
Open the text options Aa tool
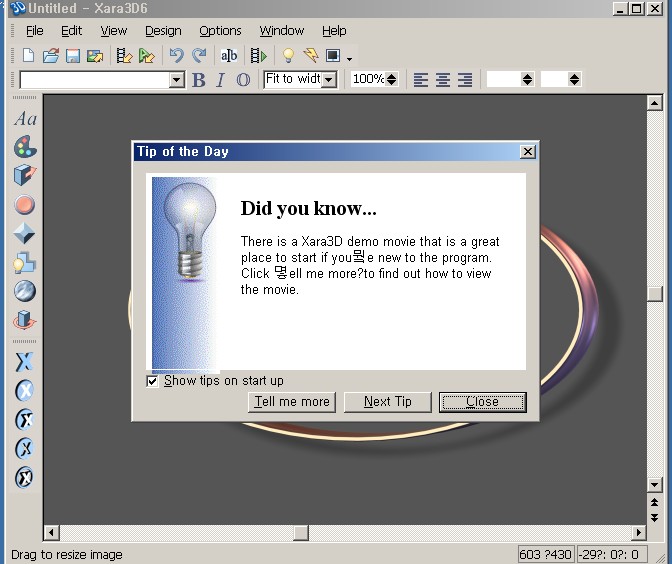click(x=25, y=119)
